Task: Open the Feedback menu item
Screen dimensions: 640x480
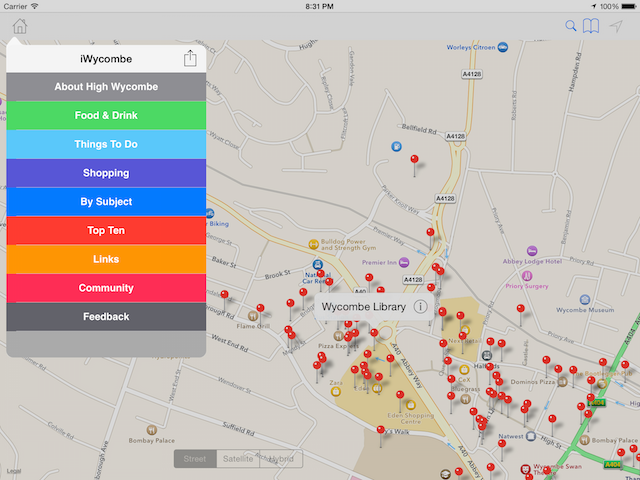Action: (106, 317)
